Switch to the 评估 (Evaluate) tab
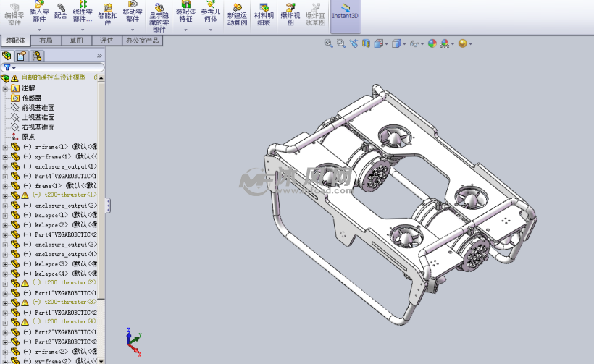594x364 pixels. (106, 41)
